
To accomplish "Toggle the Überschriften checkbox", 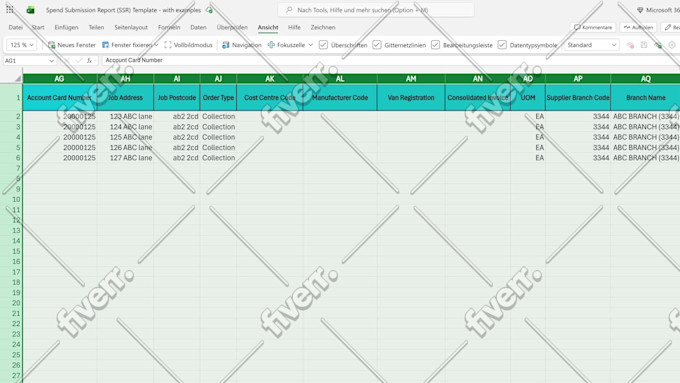I will pos(323,45).
